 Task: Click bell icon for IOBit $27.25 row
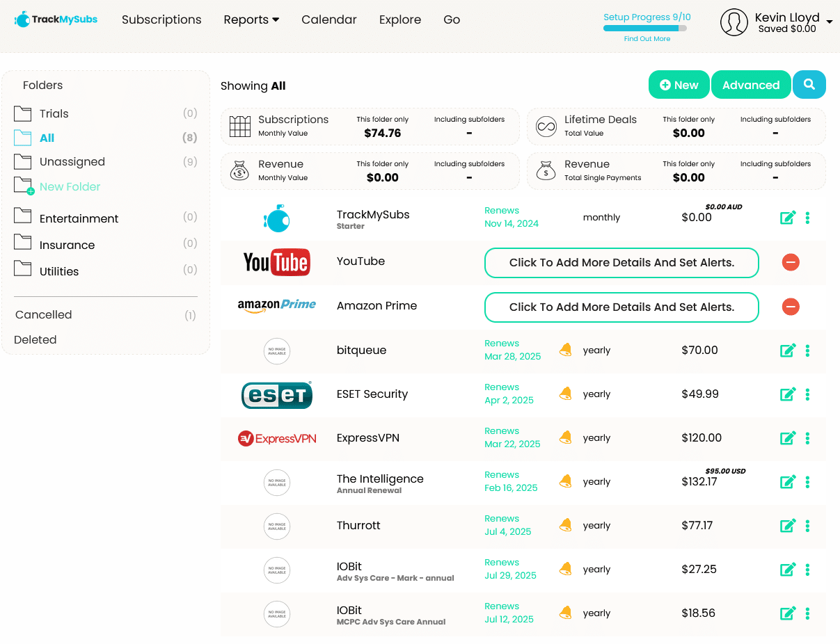pos(566,569)
